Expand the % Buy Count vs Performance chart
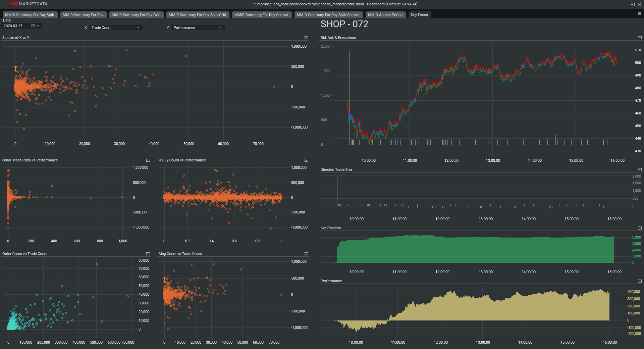 coord(306,160)
